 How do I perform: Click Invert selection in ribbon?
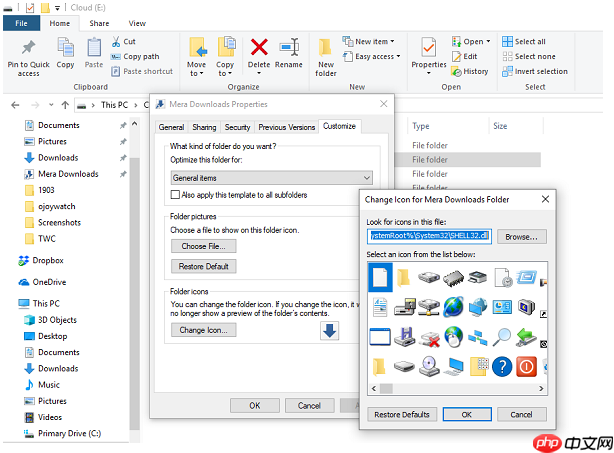click(535, 71)
